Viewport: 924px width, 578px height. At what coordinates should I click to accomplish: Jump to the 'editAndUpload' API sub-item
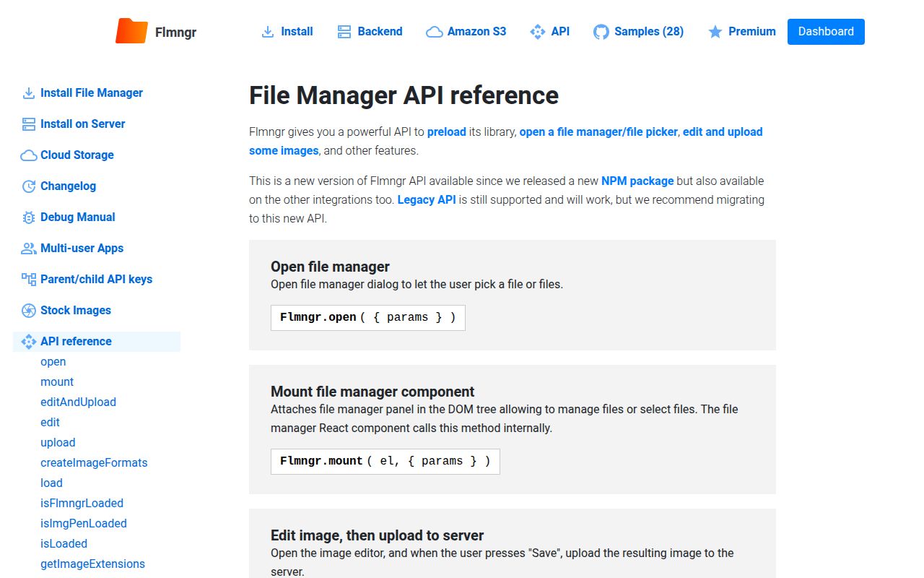78,402
